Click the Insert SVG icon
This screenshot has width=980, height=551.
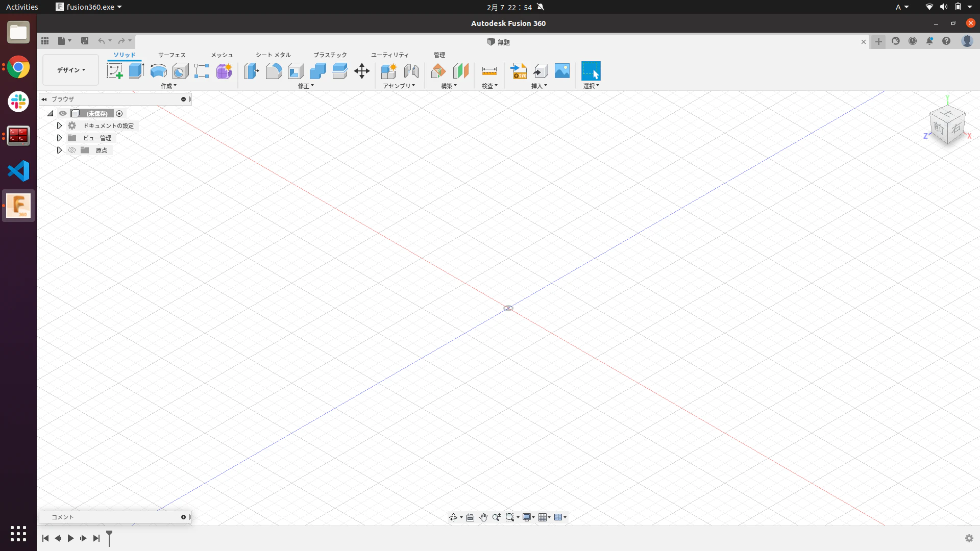click(x=519, y=71)
